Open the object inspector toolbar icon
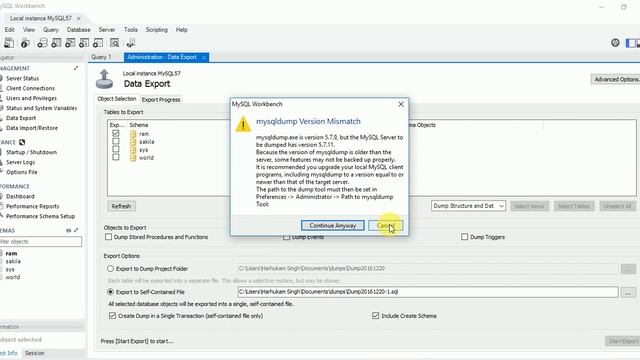 pos(25,43)
